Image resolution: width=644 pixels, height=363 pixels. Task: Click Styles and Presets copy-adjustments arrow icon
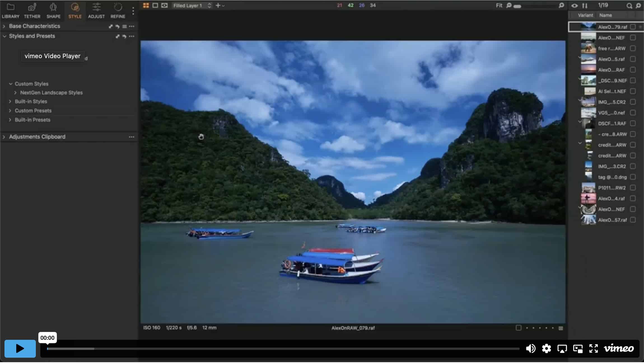click(x=117, y=36)
